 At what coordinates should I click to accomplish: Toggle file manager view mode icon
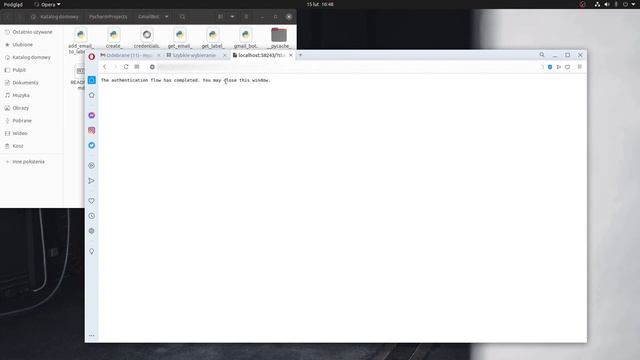(x=220, y=17)
